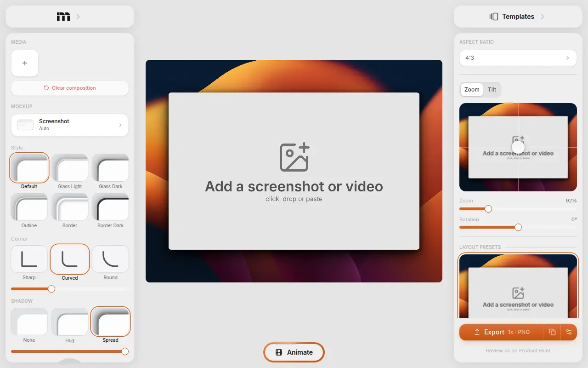
Task: Add media with the plus tile
Action: pos(25,63)
